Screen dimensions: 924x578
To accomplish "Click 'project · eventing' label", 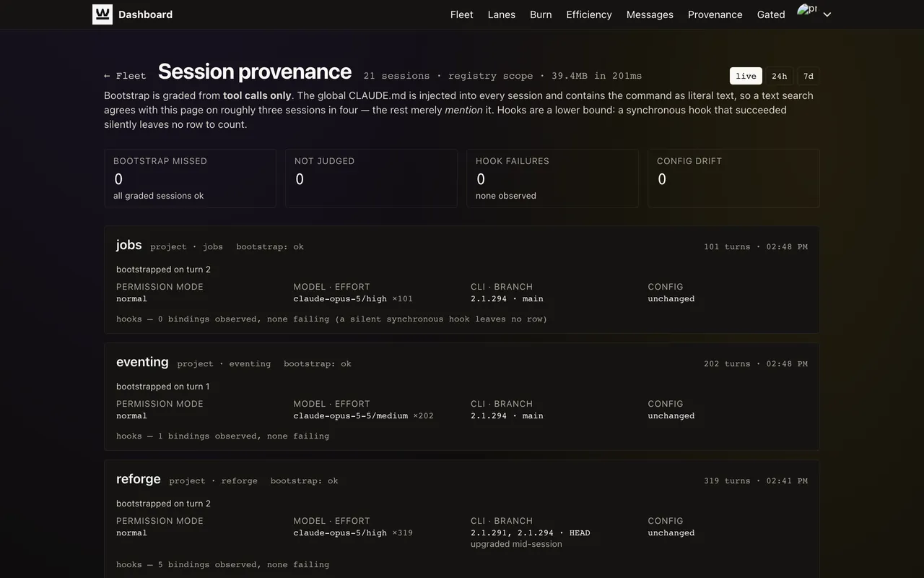I will (x=224, y=363).
